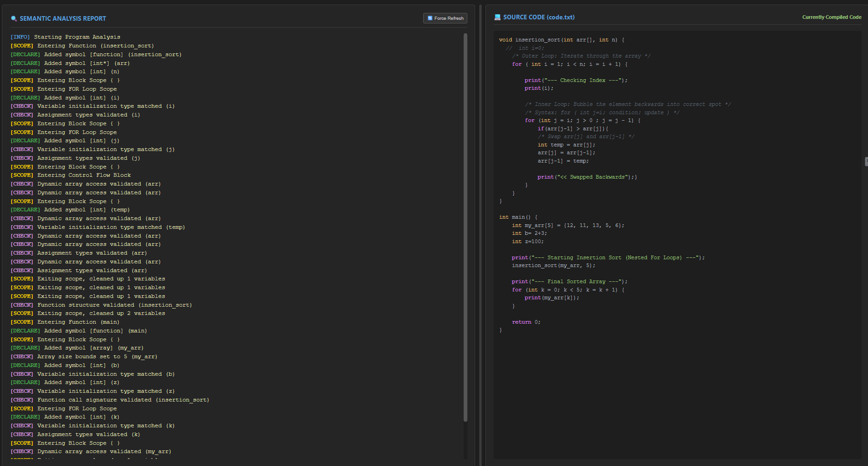The width and height of the screenshot is (868, 466).
Task: Click the laptop icon beside Source Code title
Action: point(497,17)
